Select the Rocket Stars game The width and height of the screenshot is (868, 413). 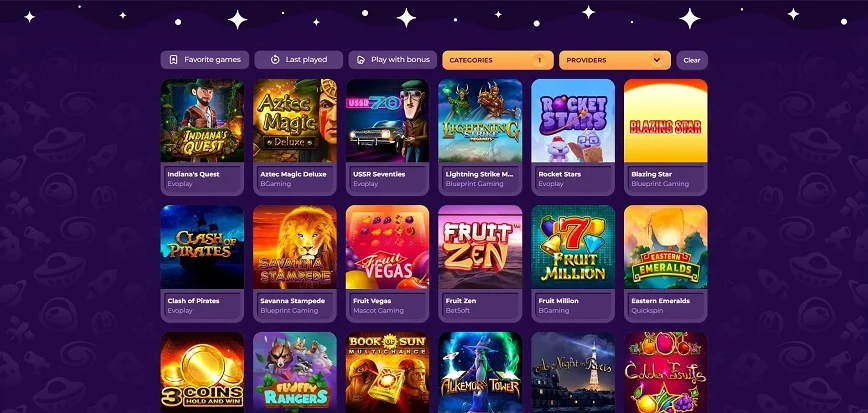[x=573, y=121]
